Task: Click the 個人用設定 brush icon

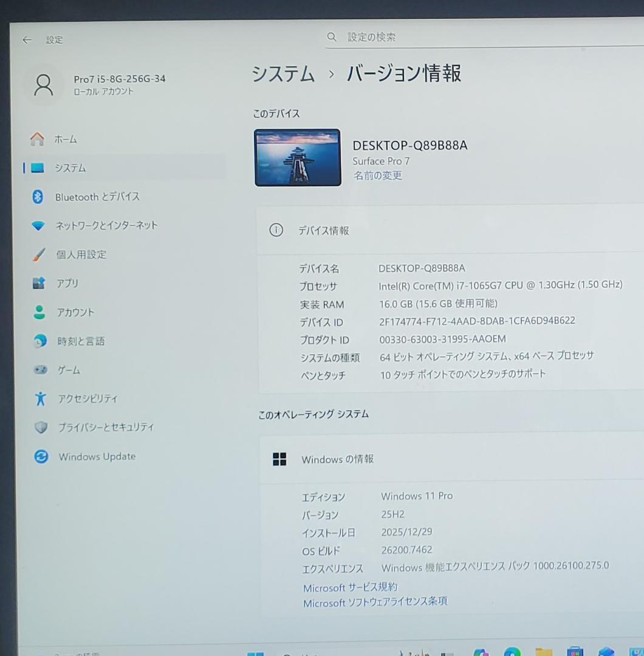Action: point(39,255)
